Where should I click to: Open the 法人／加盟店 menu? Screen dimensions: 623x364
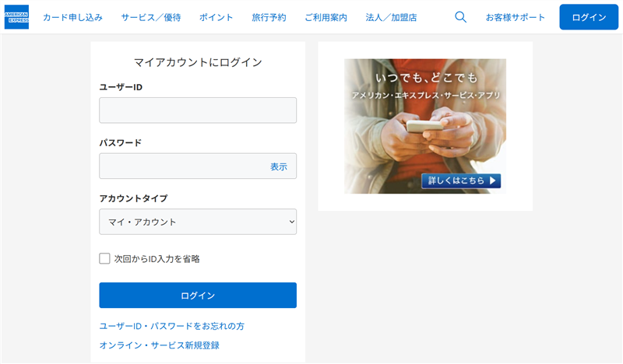pyautogui.click(x=392, y=17)
